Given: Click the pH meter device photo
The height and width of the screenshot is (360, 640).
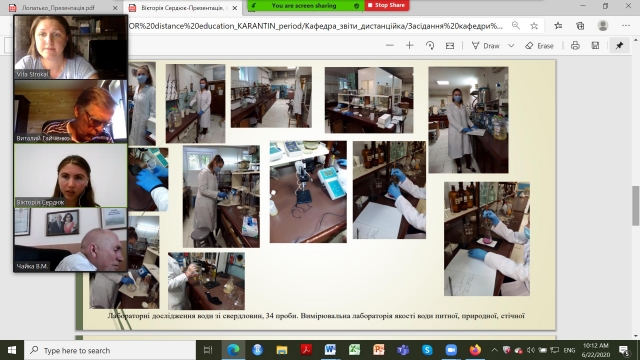Looking at the screenshot, I should [308, 192].
